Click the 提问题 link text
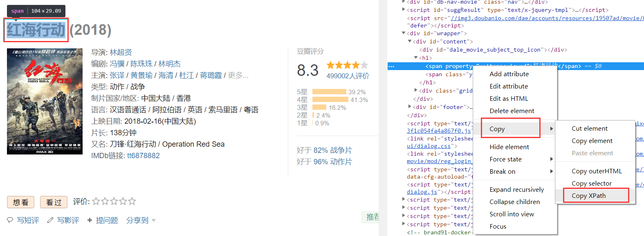Image resolution: width=644 pixels, height=236 pixels. [x=107, y=220]
